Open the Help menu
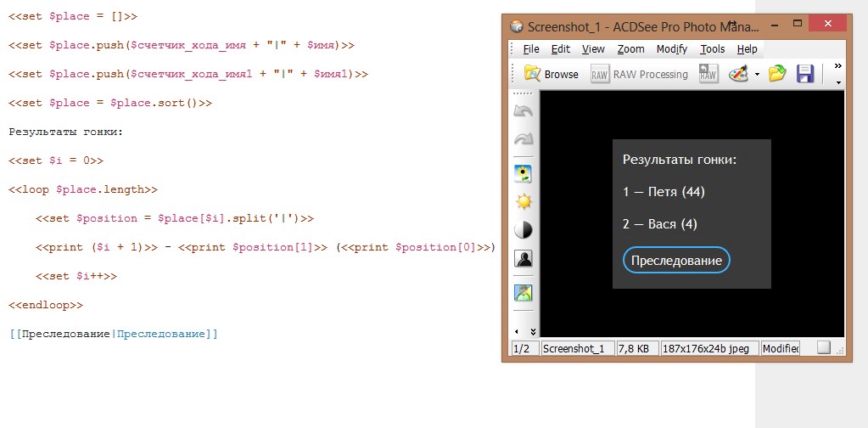This screenshot has width=868, height=428. 747,48
